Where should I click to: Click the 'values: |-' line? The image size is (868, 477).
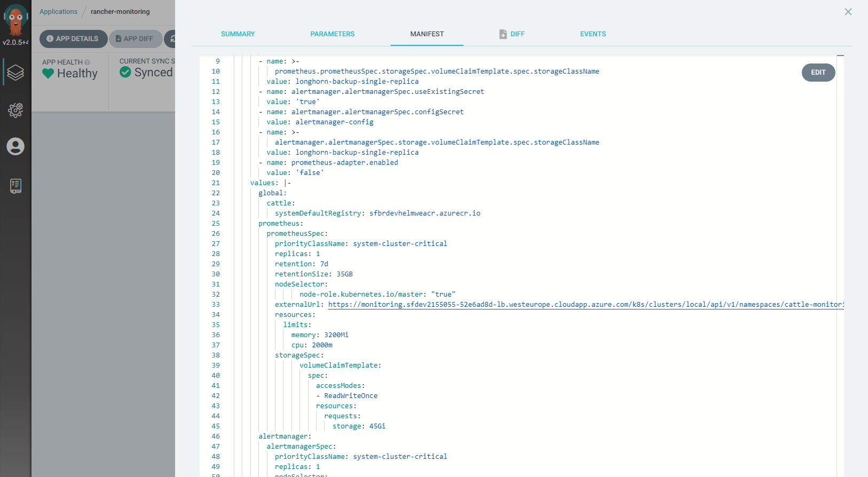[271, 183]
